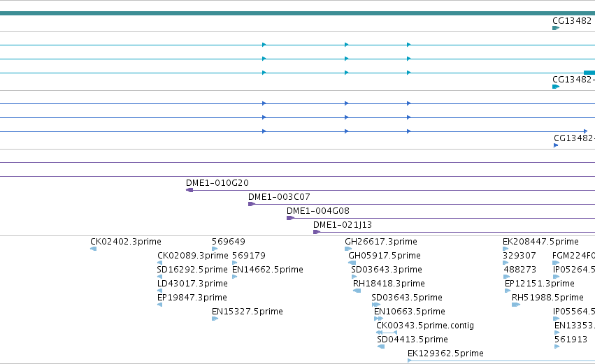Select the SD03643.3prime EST label
This screenshot has height=364, width=595.
coord(386,270)
